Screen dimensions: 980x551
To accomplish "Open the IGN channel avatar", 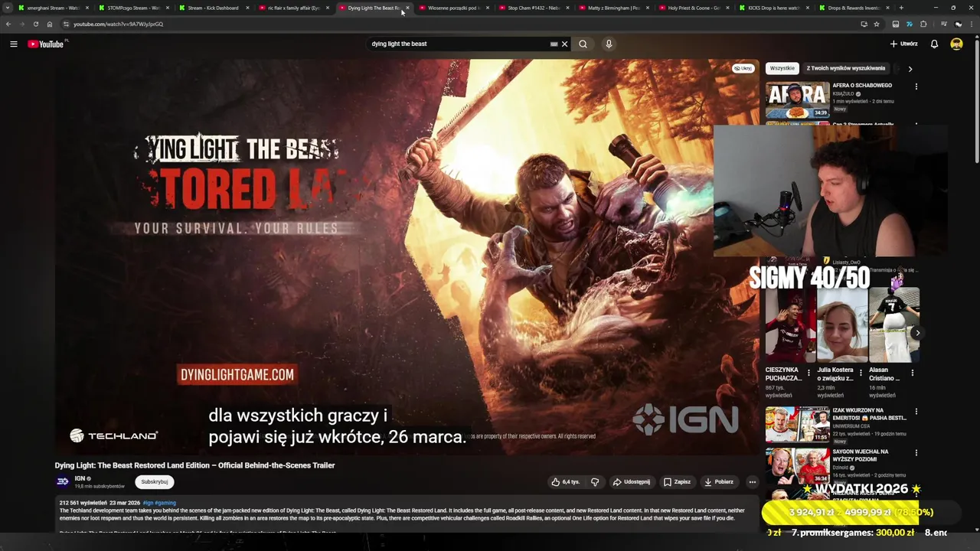I will [63, 481].
